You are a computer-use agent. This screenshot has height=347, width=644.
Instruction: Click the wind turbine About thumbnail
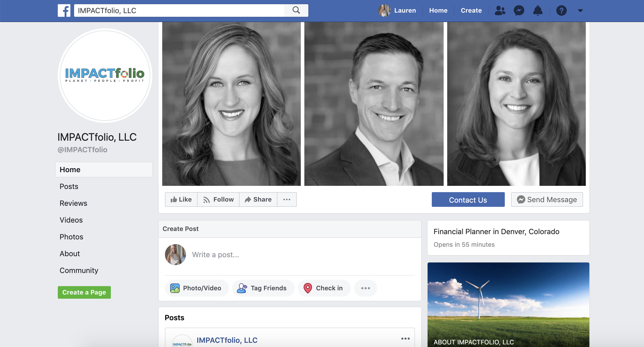tap(508, 302)
